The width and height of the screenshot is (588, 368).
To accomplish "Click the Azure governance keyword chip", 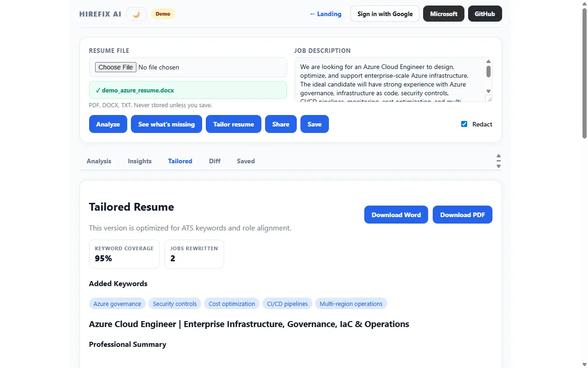I will coord(117,304).
